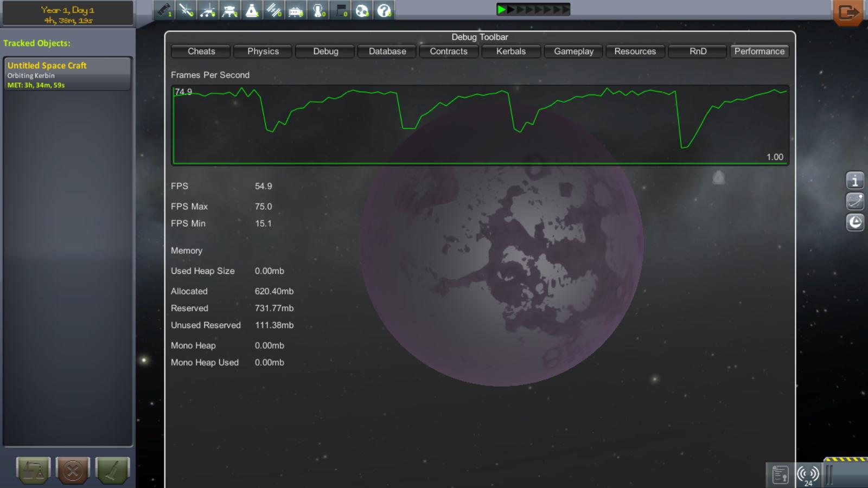Open the Cheats tab
Screen dimensions: 868x488
point(201,51)
